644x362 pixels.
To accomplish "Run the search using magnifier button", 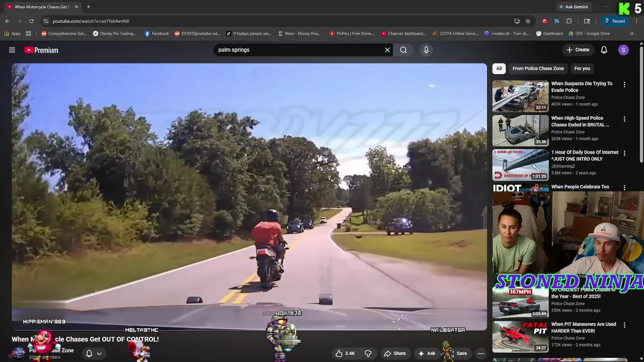I will coord(404,50).
